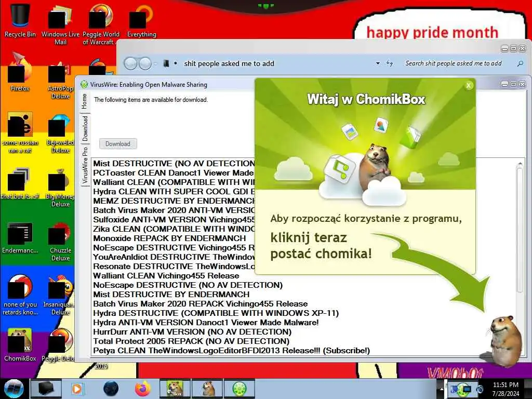Select the ChomikBox desktop icon

coord(20,344)
